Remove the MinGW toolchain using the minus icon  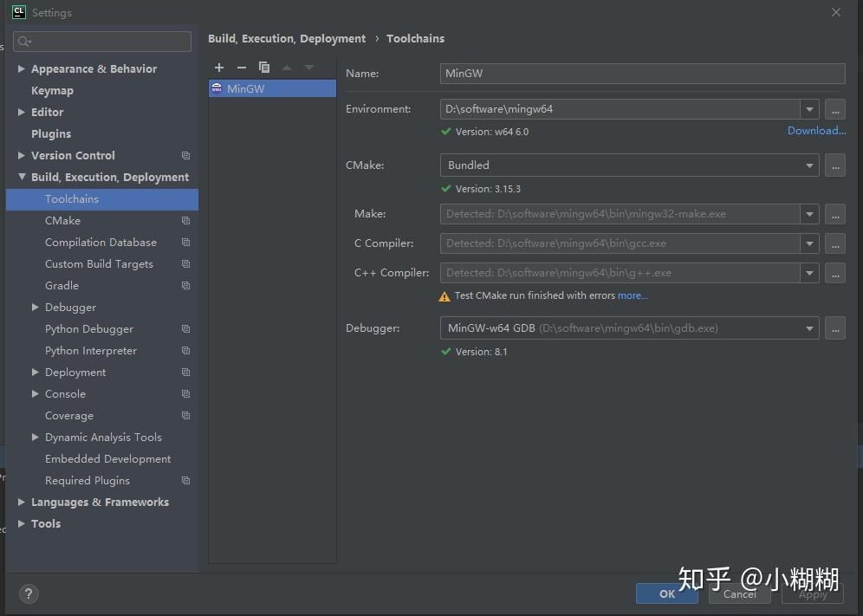tap(242, 68)
